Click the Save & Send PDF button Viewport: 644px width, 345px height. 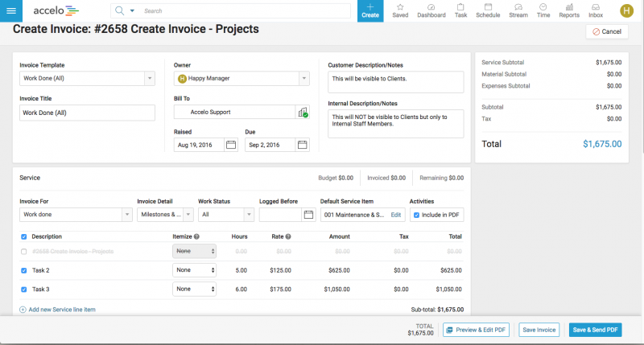pyautogui.click(x=596, y=330)
